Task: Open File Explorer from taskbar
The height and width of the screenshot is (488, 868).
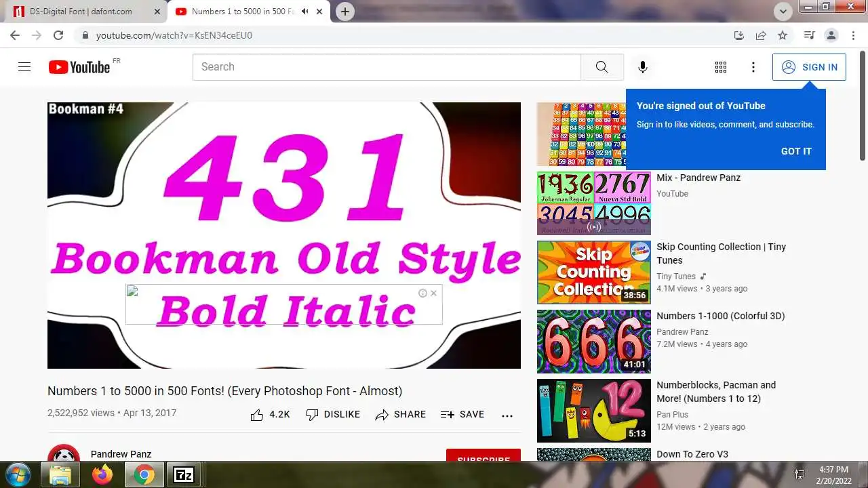Action: click(60, 475)
